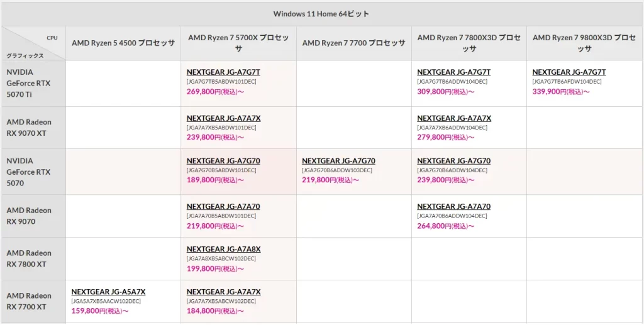Open the NEXTGEAR JG-A5A7X product link
This screenshot has height=325, width=644.
tap(108, 292)
